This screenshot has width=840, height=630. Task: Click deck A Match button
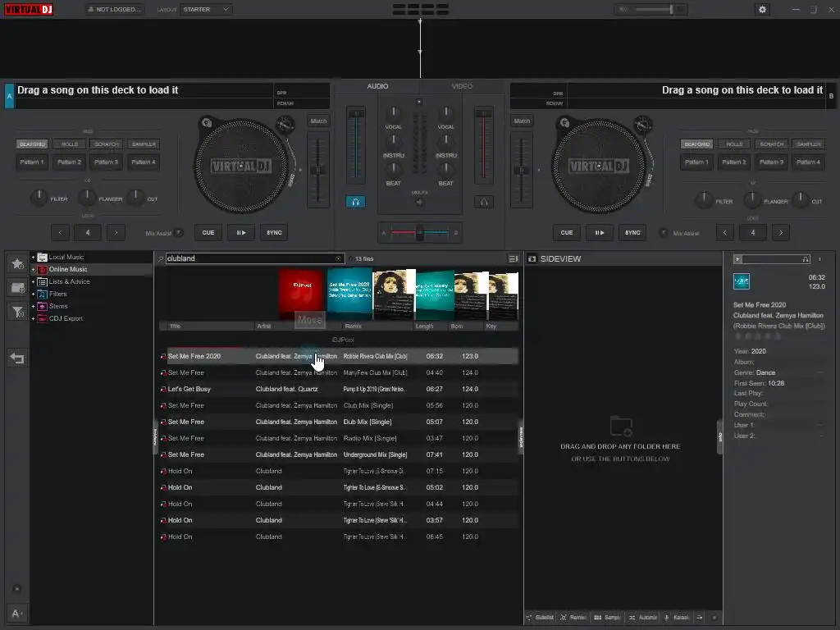coord(318,121)
